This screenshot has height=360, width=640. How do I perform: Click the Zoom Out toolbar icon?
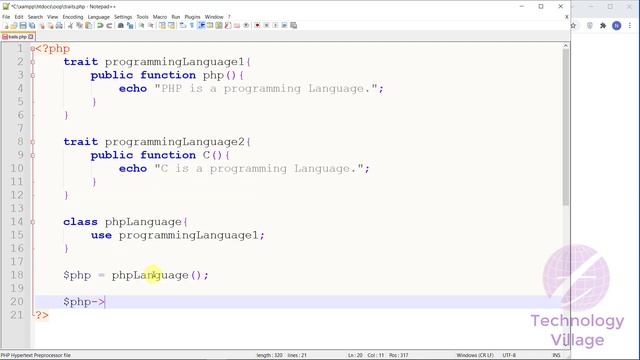(151, 25)
